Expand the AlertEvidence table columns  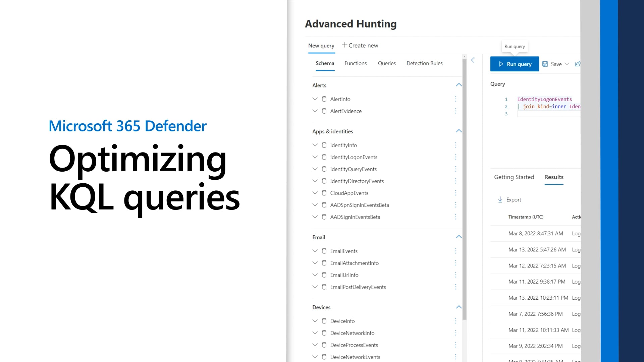pos(315,111)
